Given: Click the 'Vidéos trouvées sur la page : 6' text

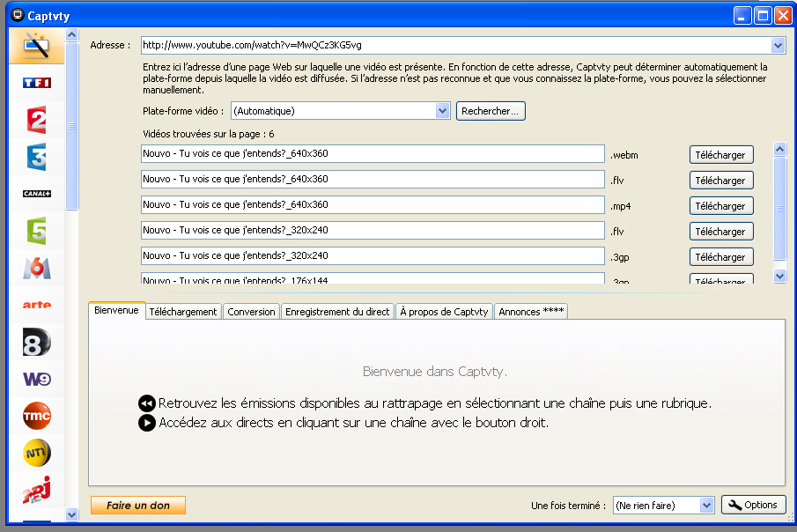Looking at the screenshot, I should 209,134.
